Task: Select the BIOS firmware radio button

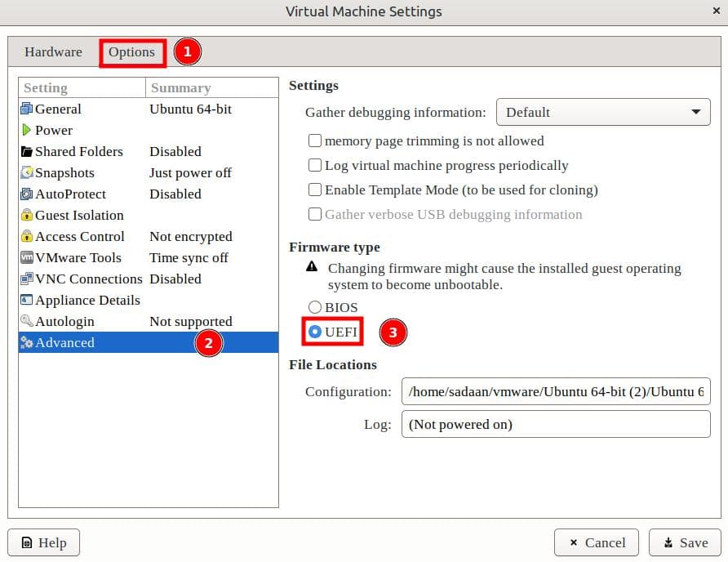Action: pyautogui.click(x=315, y=307)
